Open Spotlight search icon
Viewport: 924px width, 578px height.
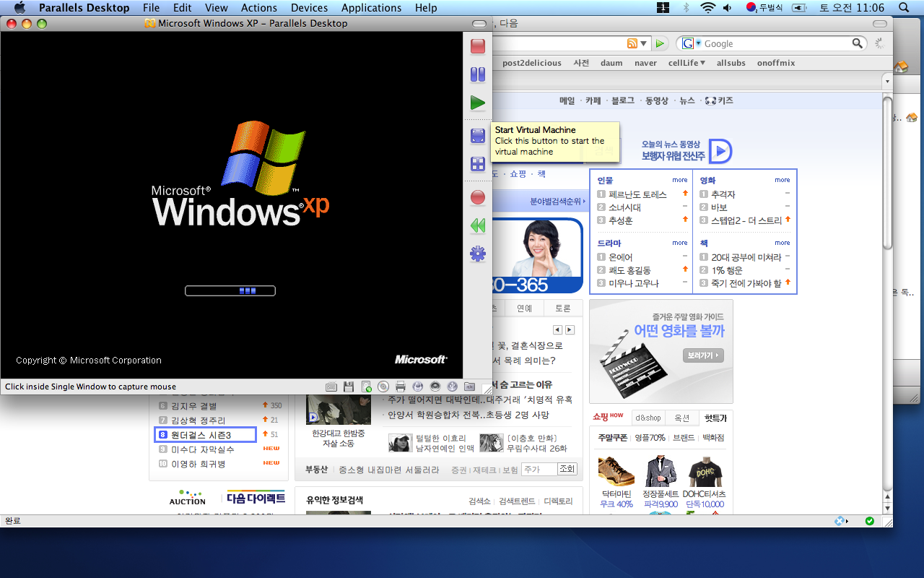904,8
